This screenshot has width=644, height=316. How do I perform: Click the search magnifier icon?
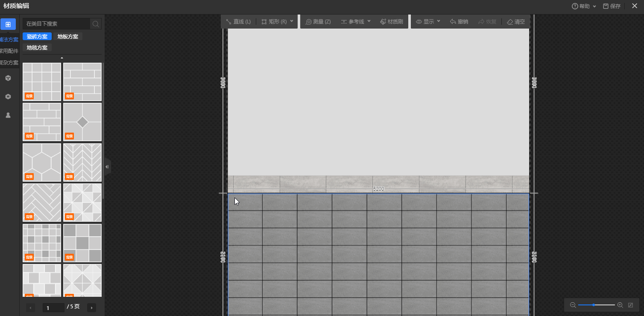(96, 24)
